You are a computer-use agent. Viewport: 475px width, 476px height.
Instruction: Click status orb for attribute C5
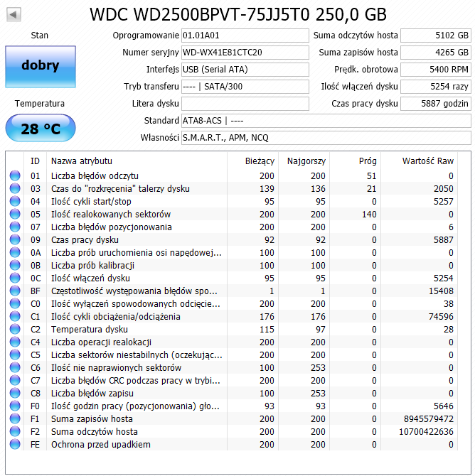click(x=15, y=355)
